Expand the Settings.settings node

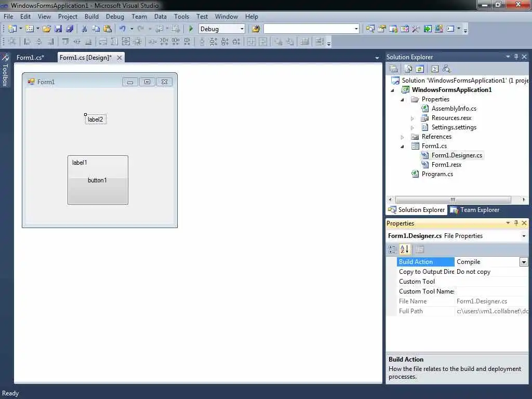point(412,128)
